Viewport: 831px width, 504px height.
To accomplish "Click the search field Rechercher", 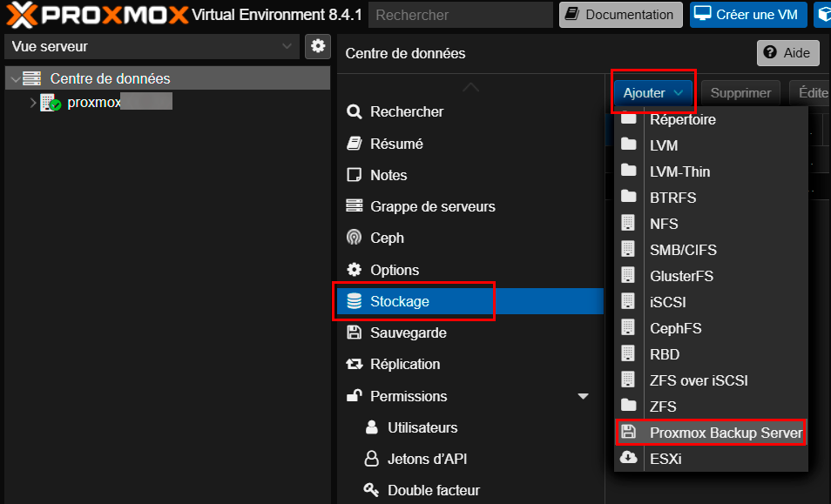I will [x=461, y=15].
